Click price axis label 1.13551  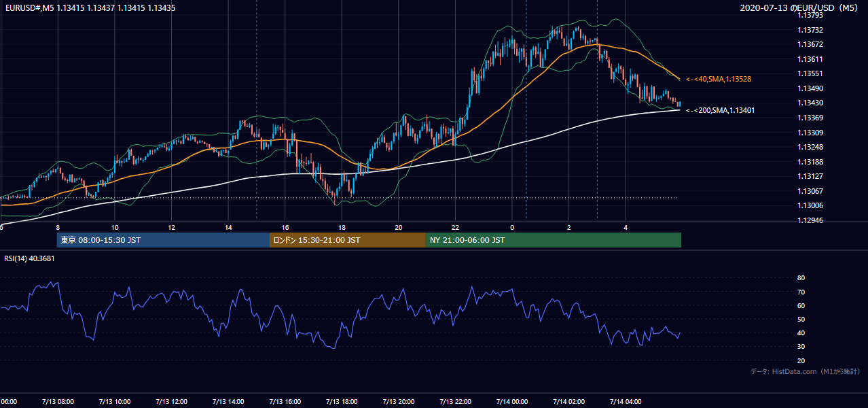[810, 73]
